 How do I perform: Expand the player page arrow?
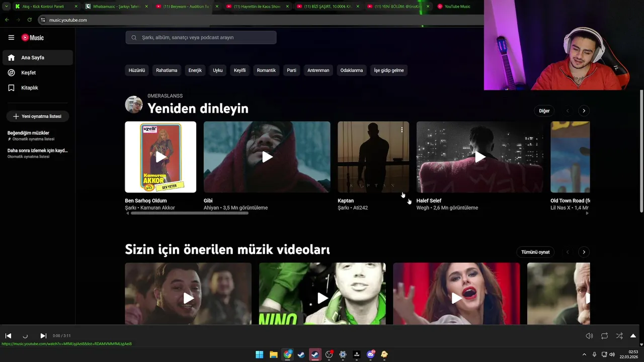click(x=633, y=336)
